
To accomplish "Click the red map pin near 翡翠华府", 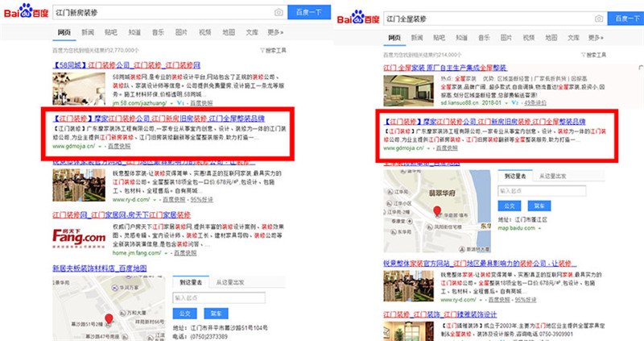I will click(x=437, y=211).
